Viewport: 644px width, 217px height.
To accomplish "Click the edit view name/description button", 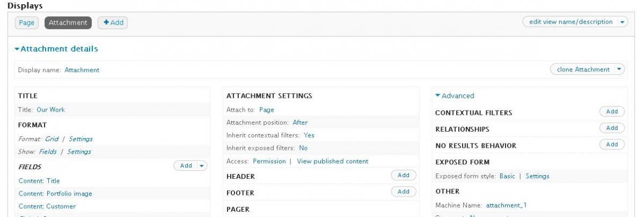I will [570, 22].
